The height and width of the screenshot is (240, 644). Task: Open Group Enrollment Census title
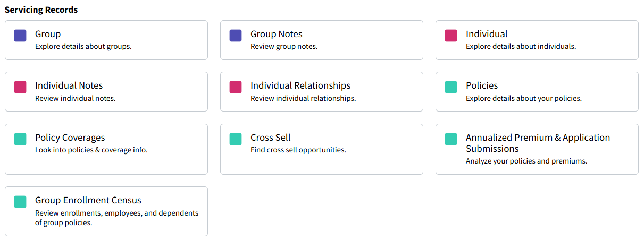point(88,200)
